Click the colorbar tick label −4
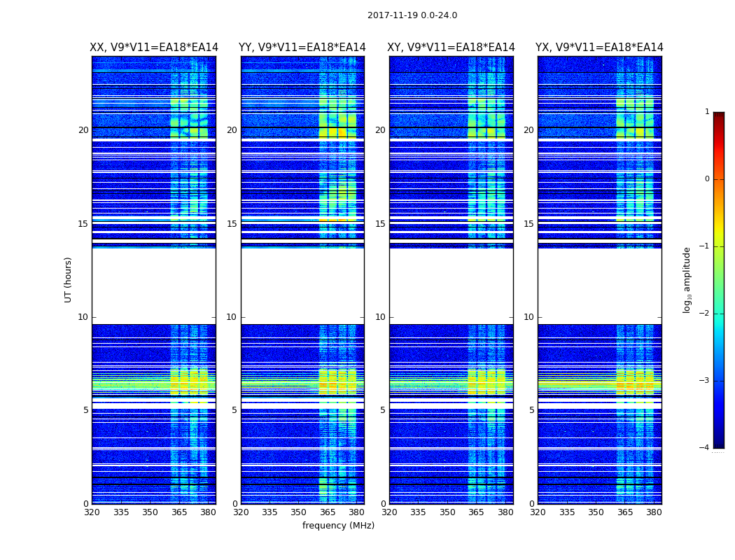 point(704,447)
